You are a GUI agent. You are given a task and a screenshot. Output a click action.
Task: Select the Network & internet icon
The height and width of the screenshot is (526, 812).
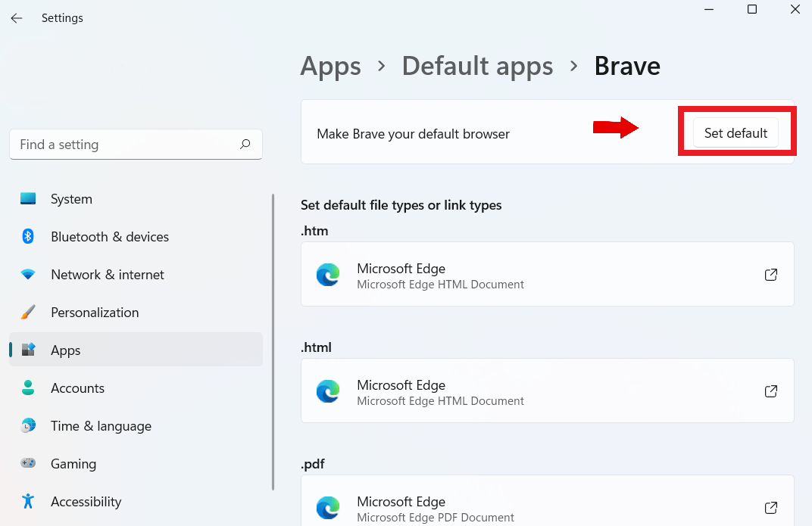click(28, 274)
